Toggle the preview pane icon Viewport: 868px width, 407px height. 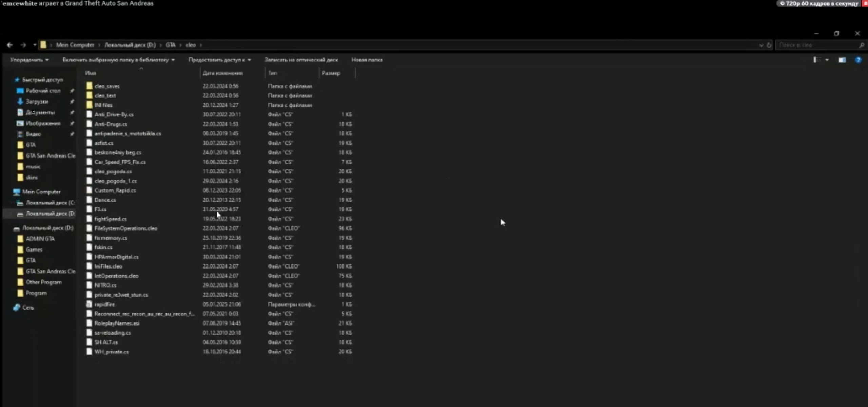[842, 60]
